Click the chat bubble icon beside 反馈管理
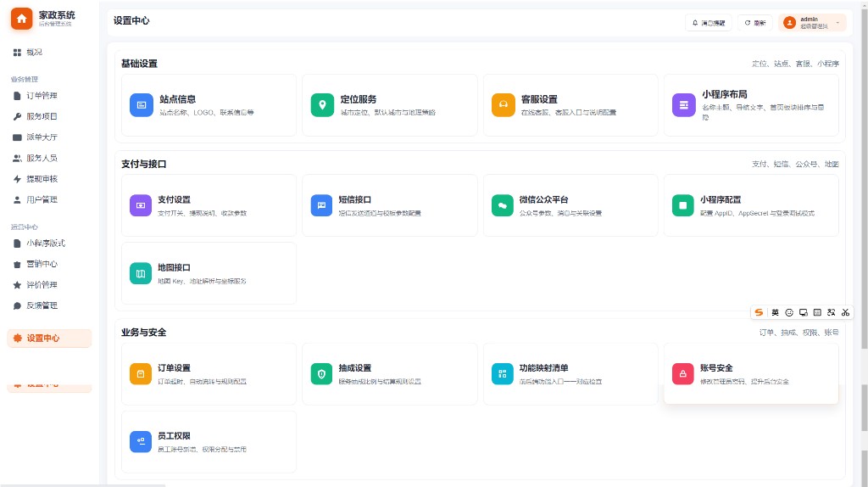The width and height of the screenshot is (868, 487). [x=17, y=305]
